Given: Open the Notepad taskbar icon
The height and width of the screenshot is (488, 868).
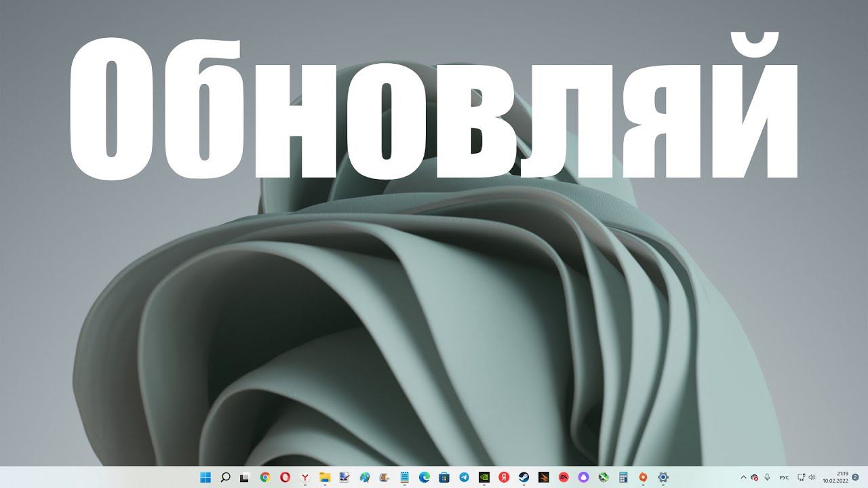Looking at the screenshot, I should point(405,477).
